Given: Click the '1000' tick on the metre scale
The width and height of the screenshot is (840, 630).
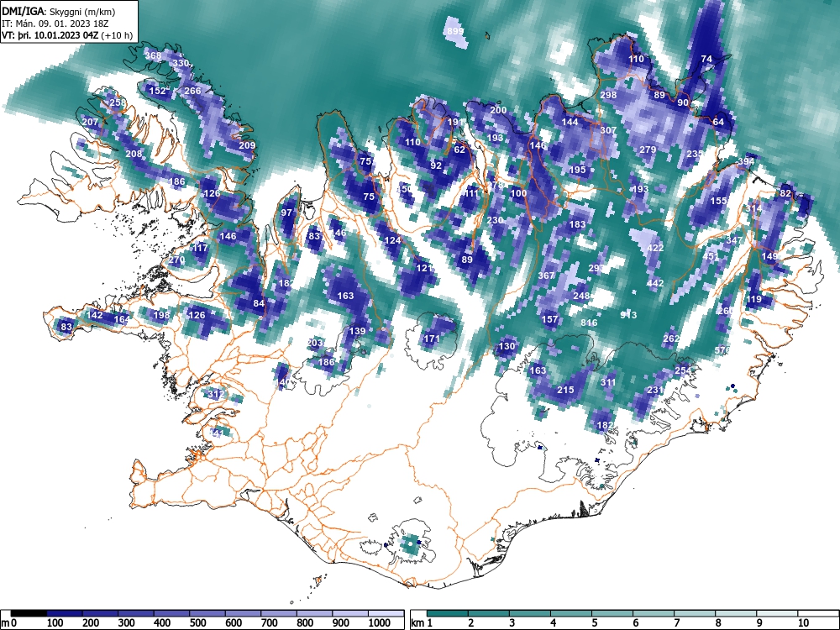Looking at the screenshot, I should [x=380, y=623].
